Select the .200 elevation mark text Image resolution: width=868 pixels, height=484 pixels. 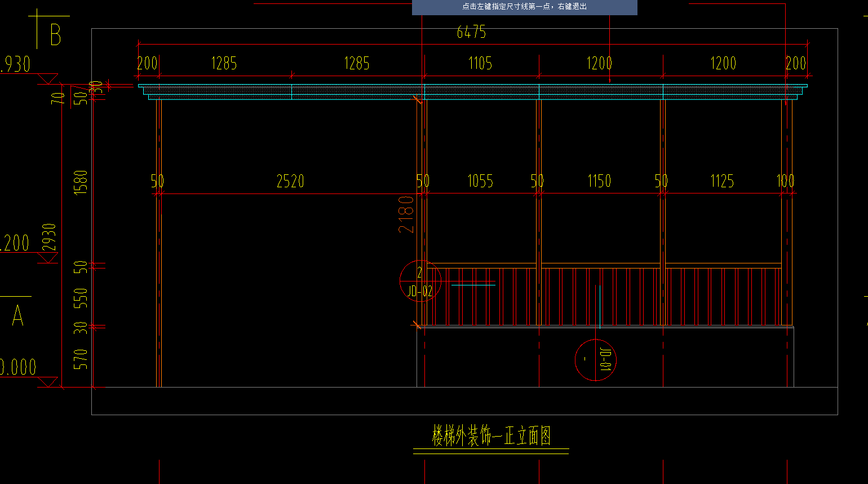tap(15, 243)
